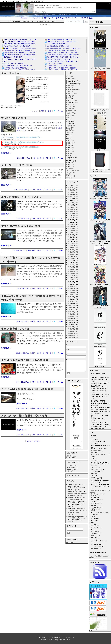The height and width of the screenshot is (644, 111).
Task: Open COM : 1 on 2010.08.28.Sat post
Action: [40, 250]
